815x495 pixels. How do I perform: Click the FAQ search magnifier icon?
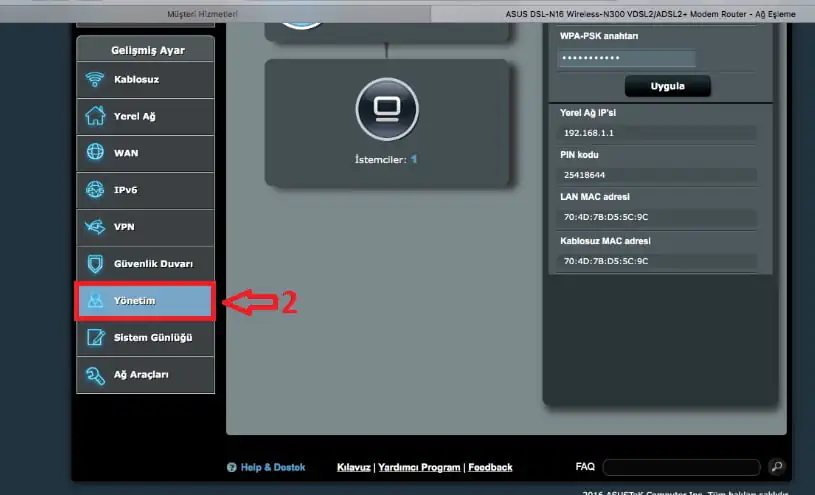(x=777, y=466)
